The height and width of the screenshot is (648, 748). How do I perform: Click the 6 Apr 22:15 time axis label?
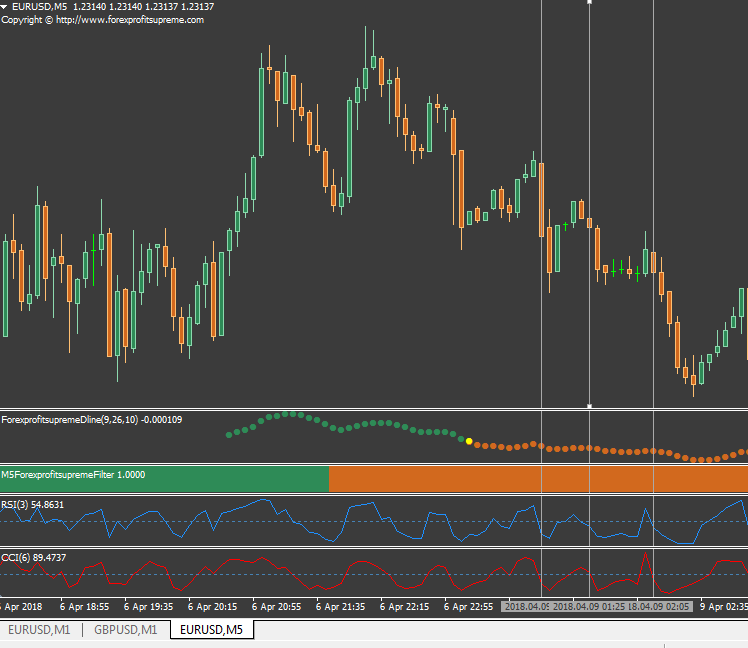click(405, 607)
